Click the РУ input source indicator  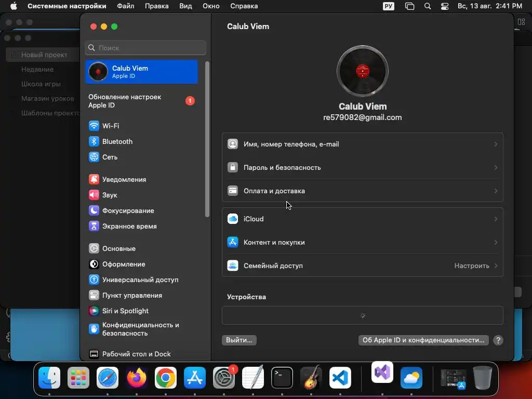tap(389, 6)
